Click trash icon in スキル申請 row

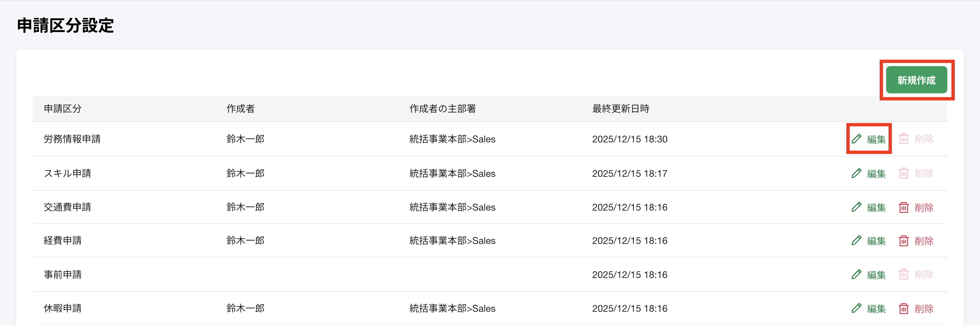click(903, 173)
